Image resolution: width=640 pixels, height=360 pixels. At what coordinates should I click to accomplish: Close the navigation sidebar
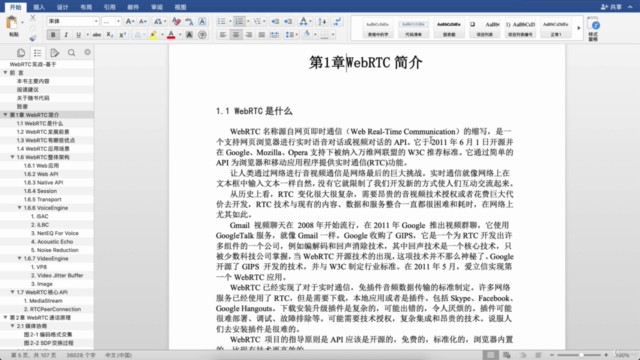(87, 52)
